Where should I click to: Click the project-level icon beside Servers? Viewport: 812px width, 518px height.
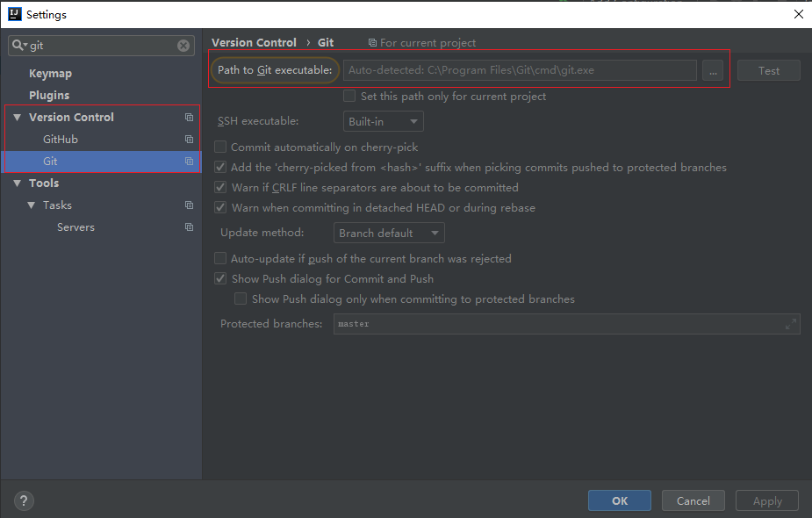[x=189, y=227]
